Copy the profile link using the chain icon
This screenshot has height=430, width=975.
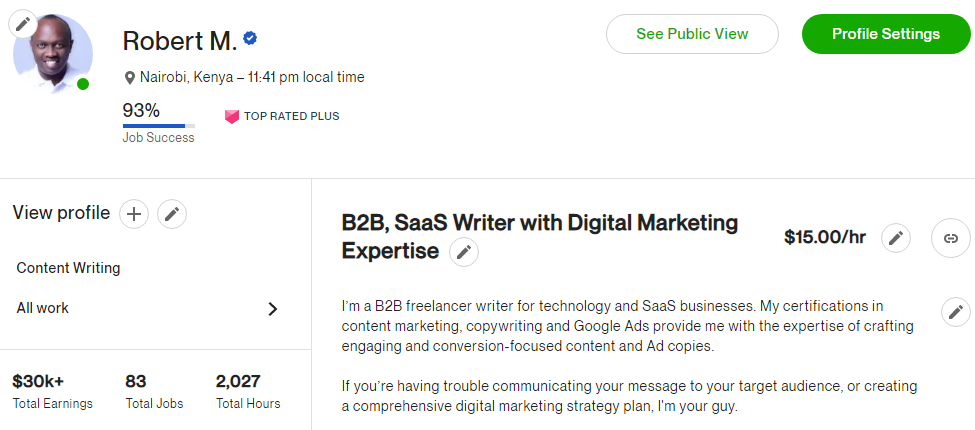coord(951,238)
